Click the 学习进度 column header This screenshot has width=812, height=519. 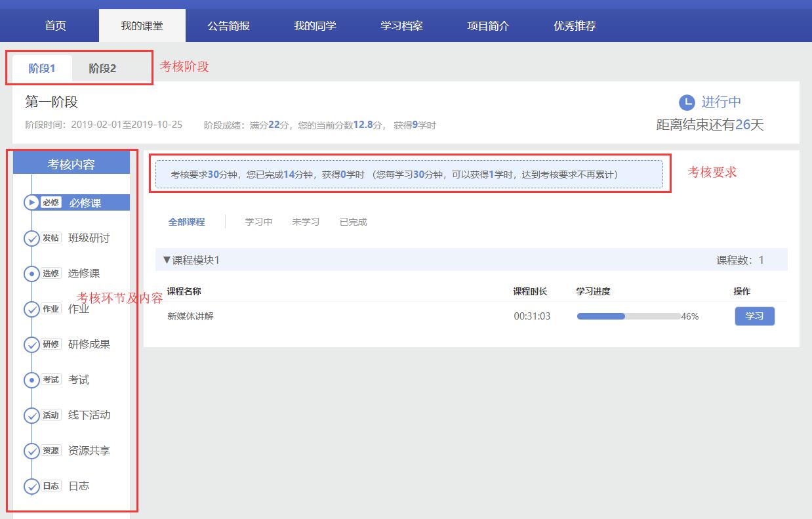click(594, 291)
